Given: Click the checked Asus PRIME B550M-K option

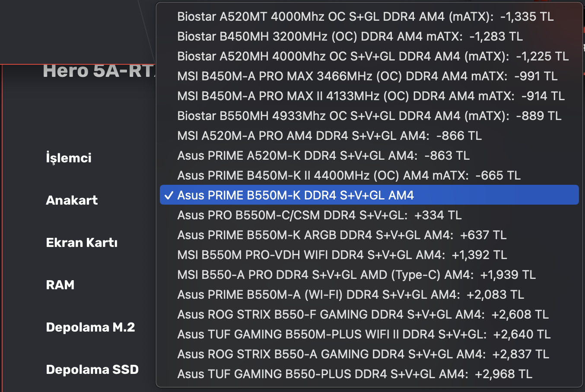Looking at the screenshot, I should [296, 195].
